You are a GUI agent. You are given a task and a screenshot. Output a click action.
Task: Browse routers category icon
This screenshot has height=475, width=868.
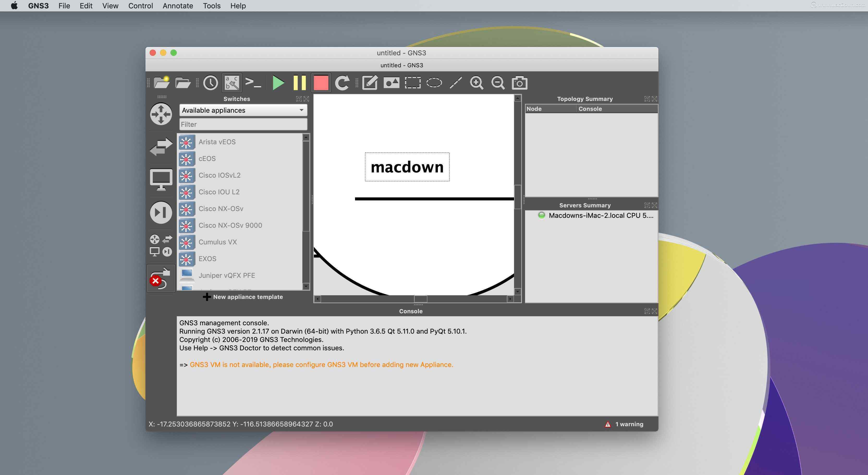pos(161,114)
